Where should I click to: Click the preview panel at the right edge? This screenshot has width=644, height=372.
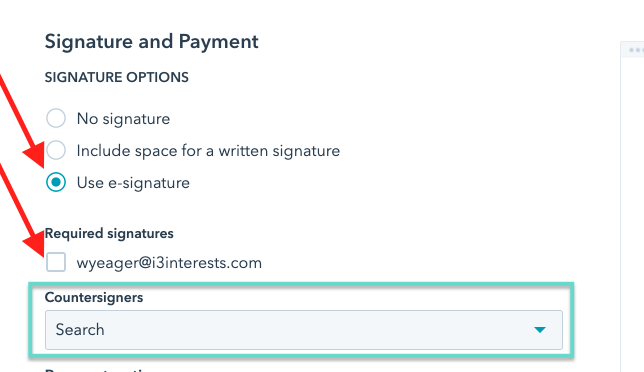coord(632,205)
